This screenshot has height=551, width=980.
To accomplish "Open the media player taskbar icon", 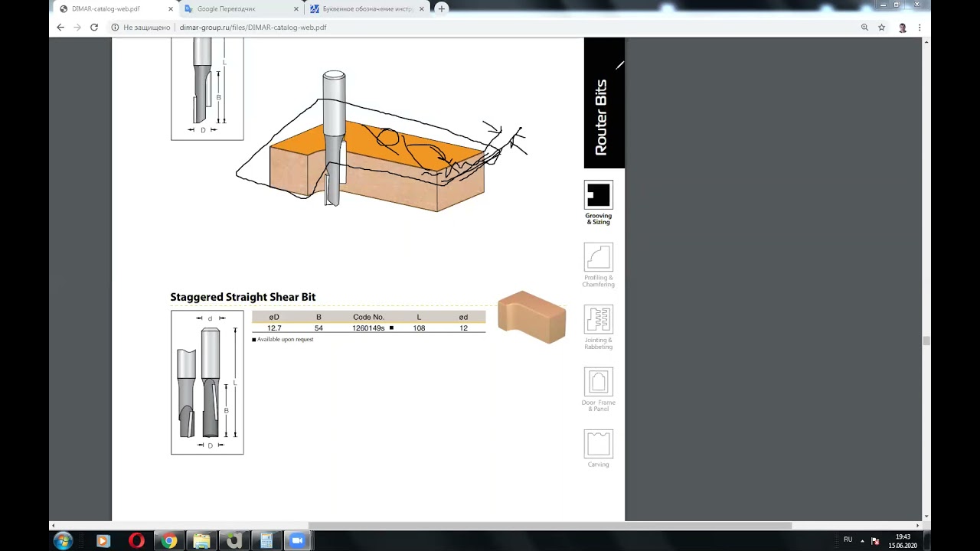I will (x=103, y=540).
